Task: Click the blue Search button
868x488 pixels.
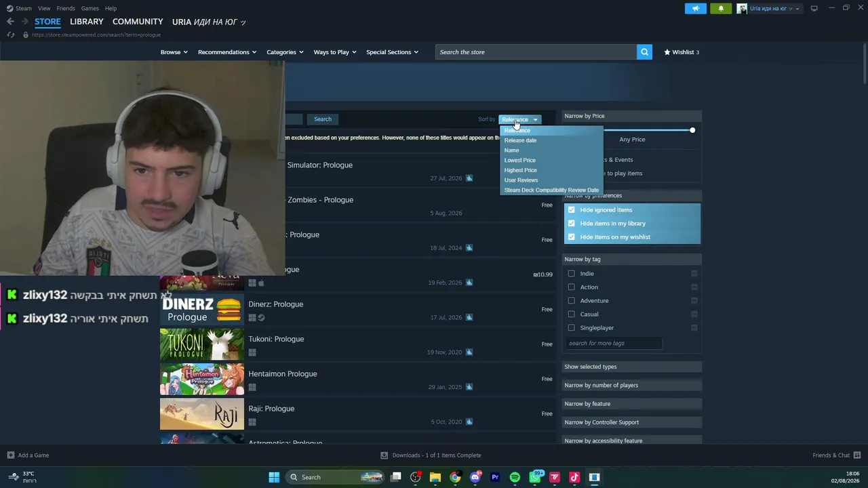Action: 323,119
